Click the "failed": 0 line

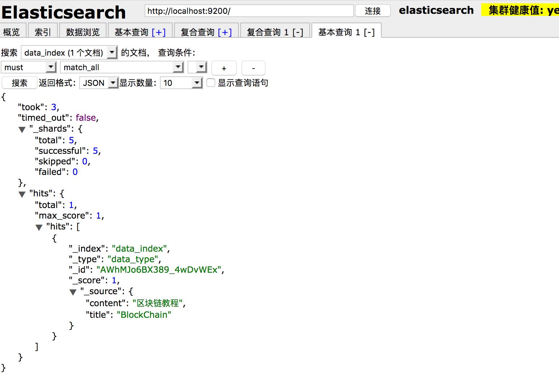coord(56,172)
